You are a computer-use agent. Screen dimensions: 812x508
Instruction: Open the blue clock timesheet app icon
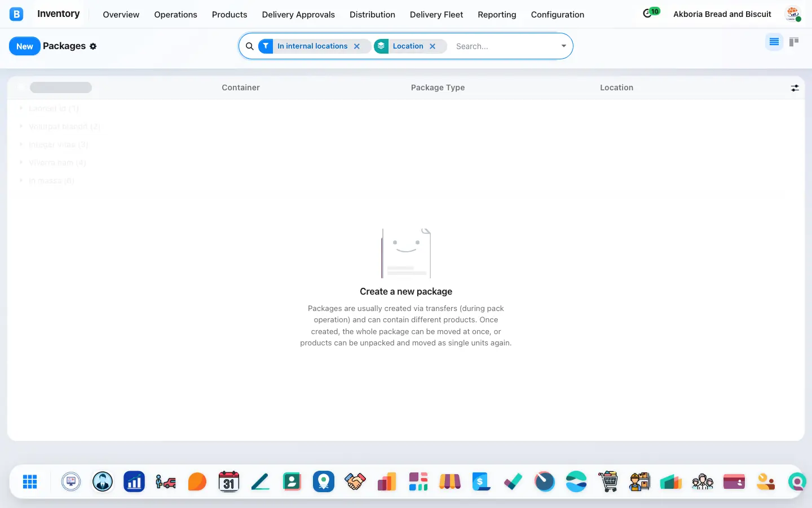(x=545, y=481)
